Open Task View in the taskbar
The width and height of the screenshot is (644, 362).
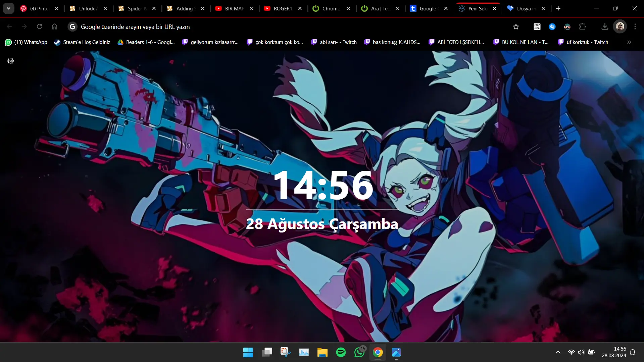click(x=267, y=352)
